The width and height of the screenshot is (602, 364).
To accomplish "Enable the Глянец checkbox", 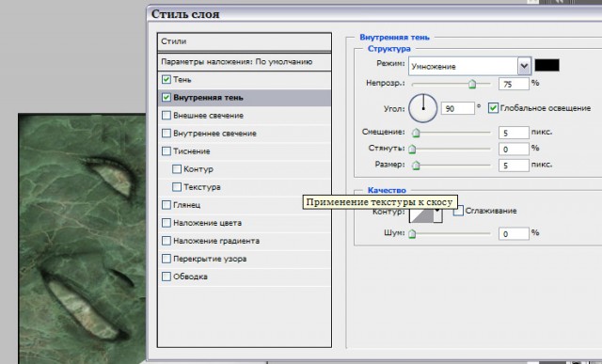I will point(166,205).
